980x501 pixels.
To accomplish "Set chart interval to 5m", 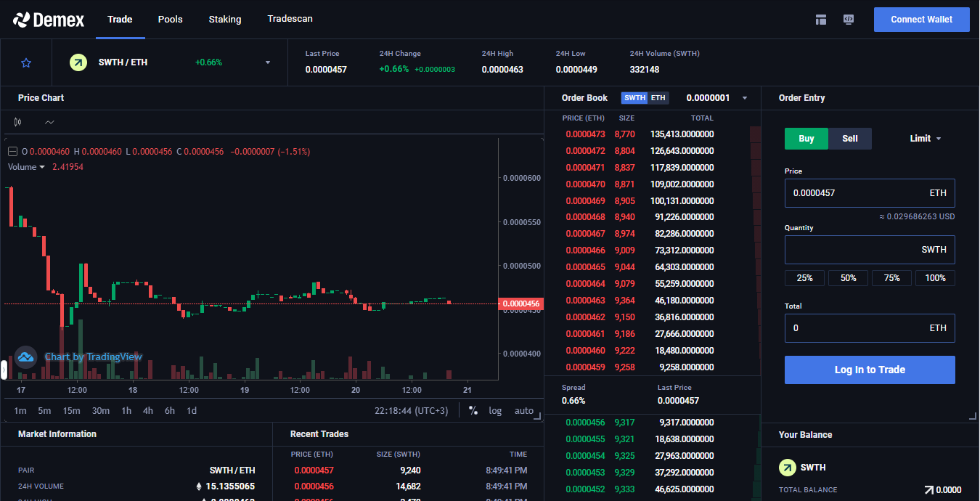I will tap(44, 411).
